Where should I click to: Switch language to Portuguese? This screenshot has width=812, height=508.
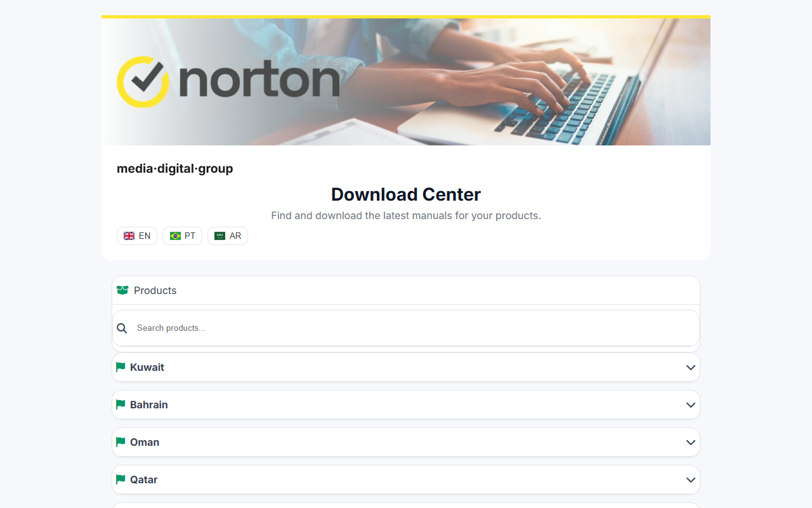point(182,235)
